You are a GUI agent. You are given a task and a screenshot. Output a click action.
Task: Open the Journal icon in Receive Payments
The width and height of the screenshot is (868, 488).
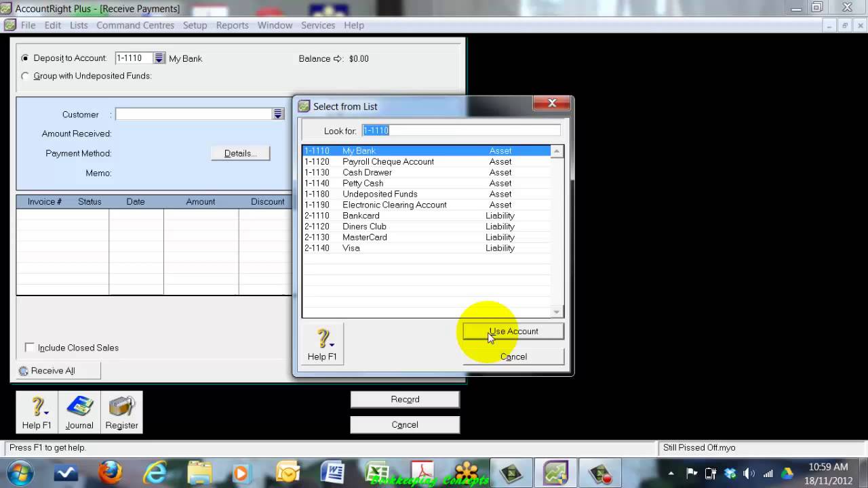pos(79,412)
